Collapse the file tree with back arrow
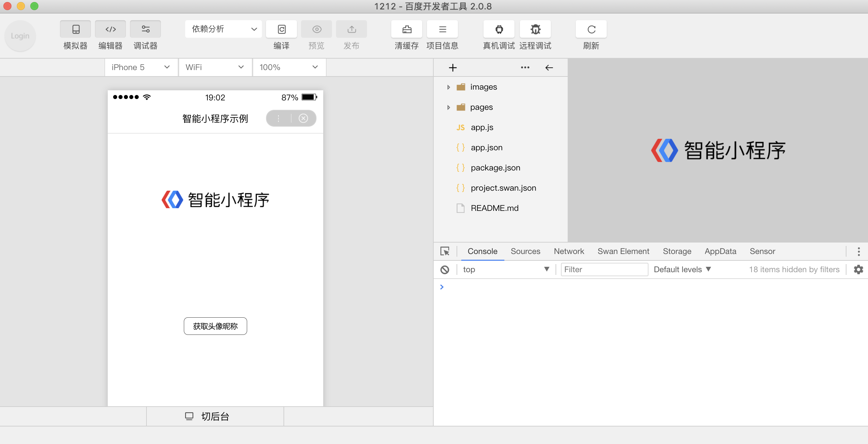 pos(549,68)
